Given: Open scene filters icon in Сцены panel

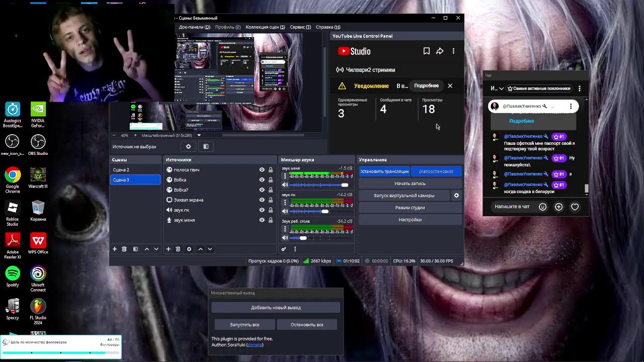Looking at the screenshot, I should point(135,249).
